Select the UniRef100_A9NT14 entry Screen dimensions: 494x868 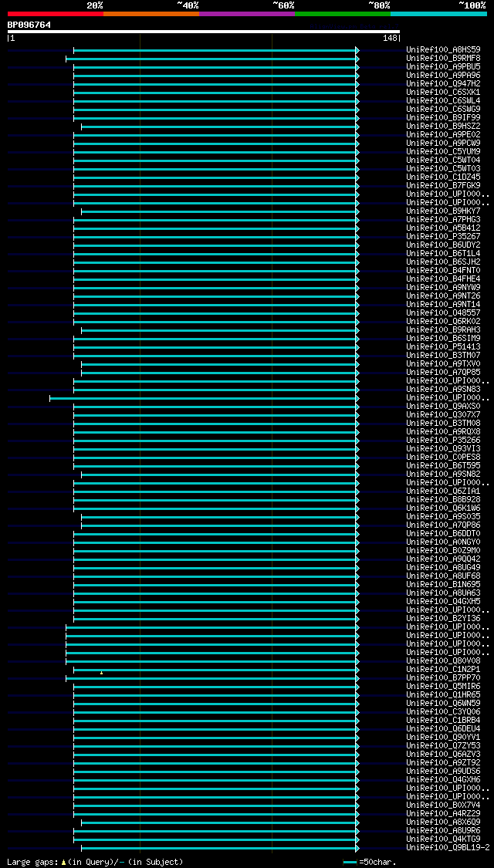[443, 305]
